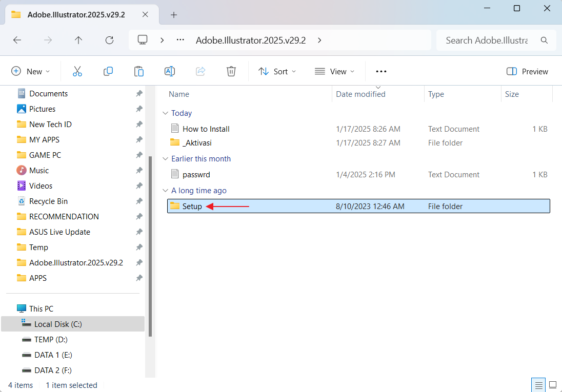Open the Sort dropdown menu
The width and height of the screenshot is (562, 392).
pyautogui.click(x=277, y=71)
